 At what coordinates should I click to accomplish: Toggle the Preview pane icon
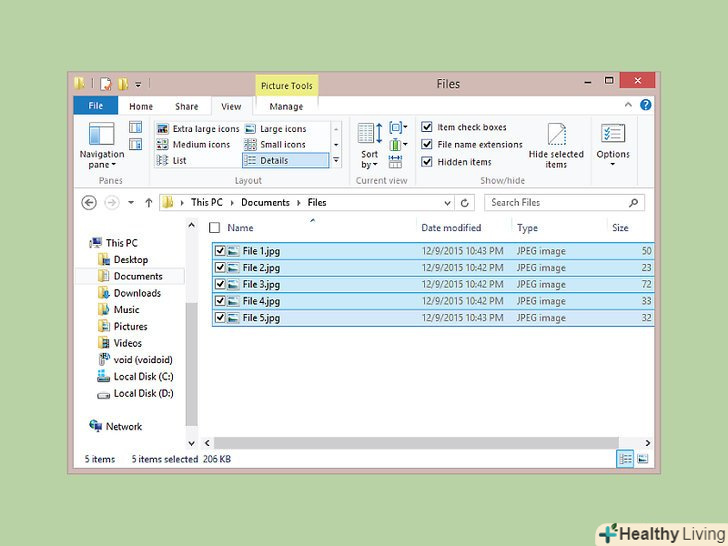[x=135, y=127]
